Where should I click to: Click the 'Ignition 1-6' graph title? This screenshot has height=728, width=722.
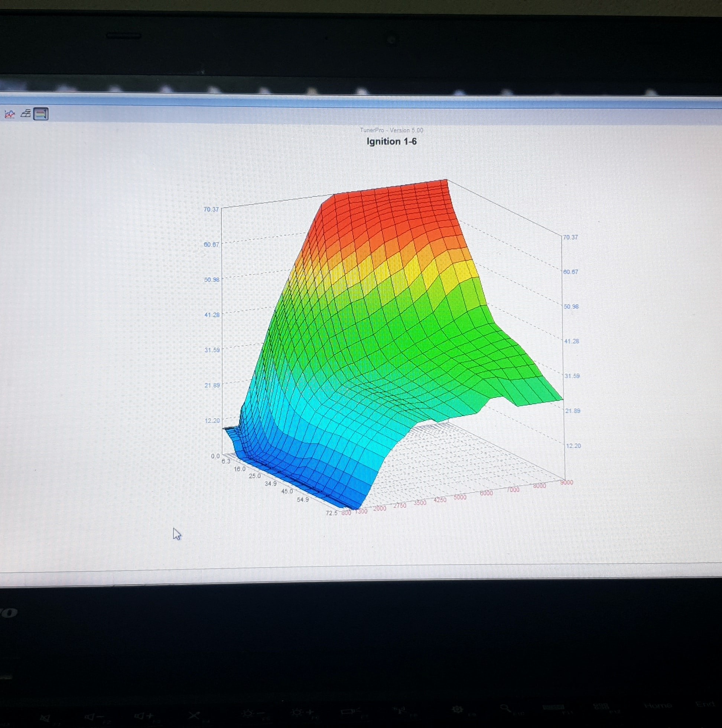391,142
